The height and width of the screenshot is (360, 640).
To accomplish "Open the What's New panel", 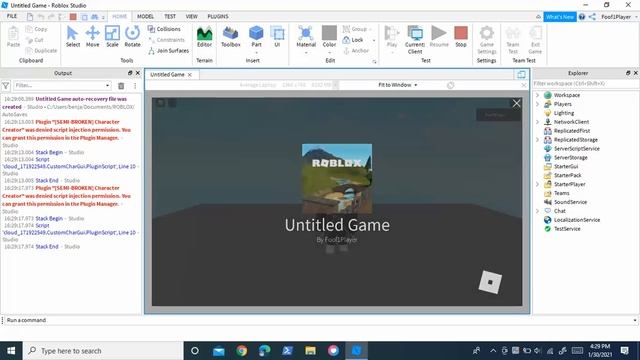I will [x=560, y=17].
